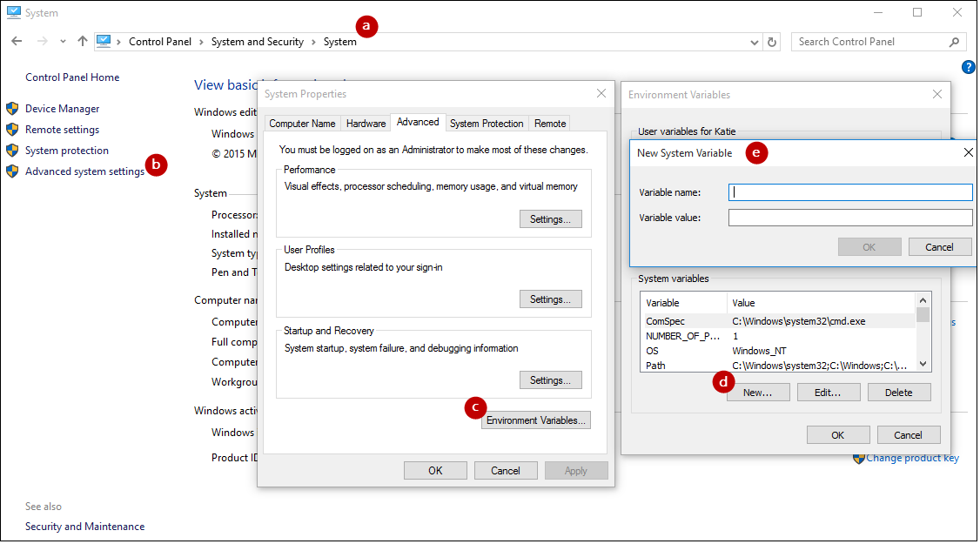Open Advanced system settings link
The width and height of the screenshot is (980, 544).
pyautogui.click(x=84, y=171)
